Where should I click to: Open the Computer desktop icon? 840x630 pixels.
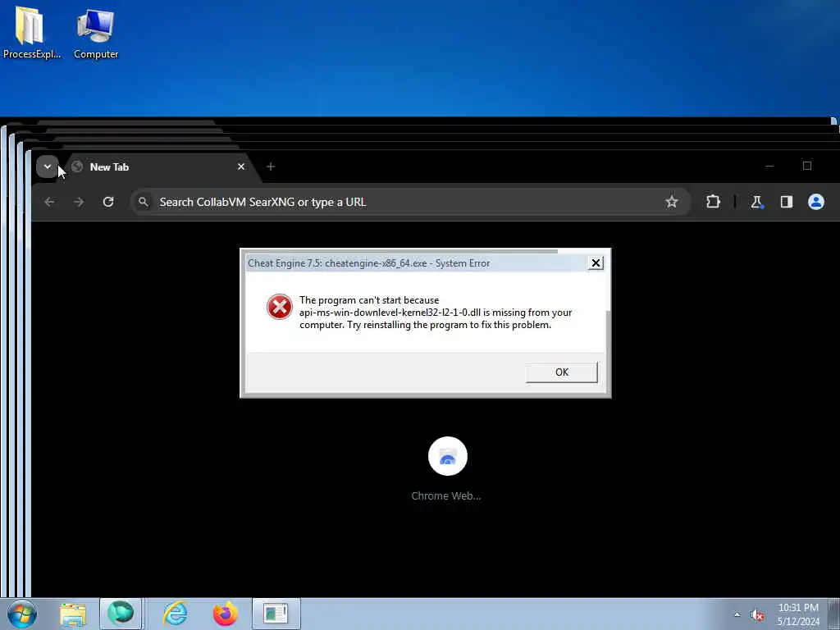[x=95, y=32]
